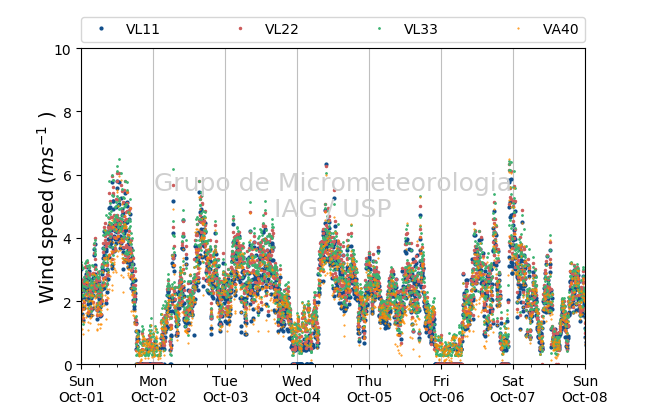Viewport: 650px width, 409px height.
Task: Click the VL11 legend label
Action: tap(143, 29)
